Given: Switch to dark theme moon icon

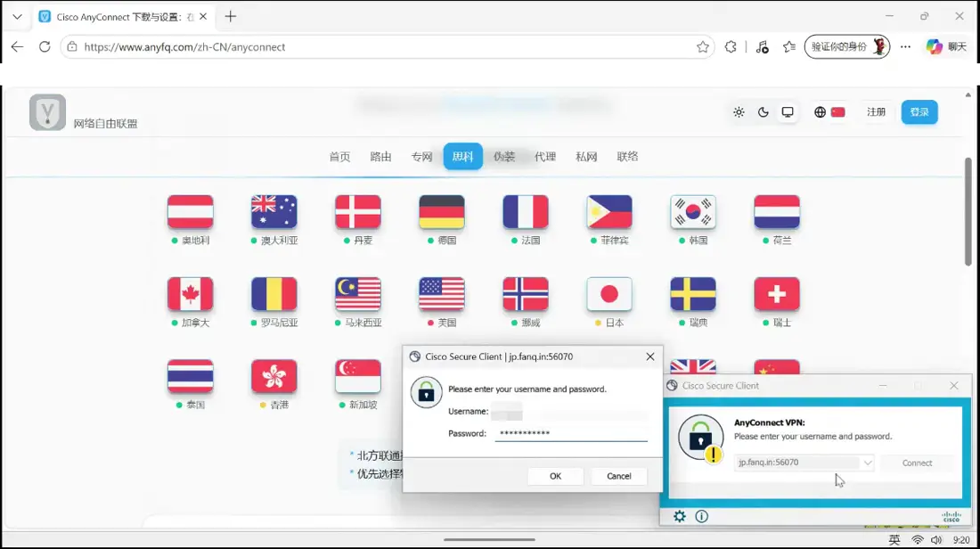Looking at the screenshot, I should point(764,112).
